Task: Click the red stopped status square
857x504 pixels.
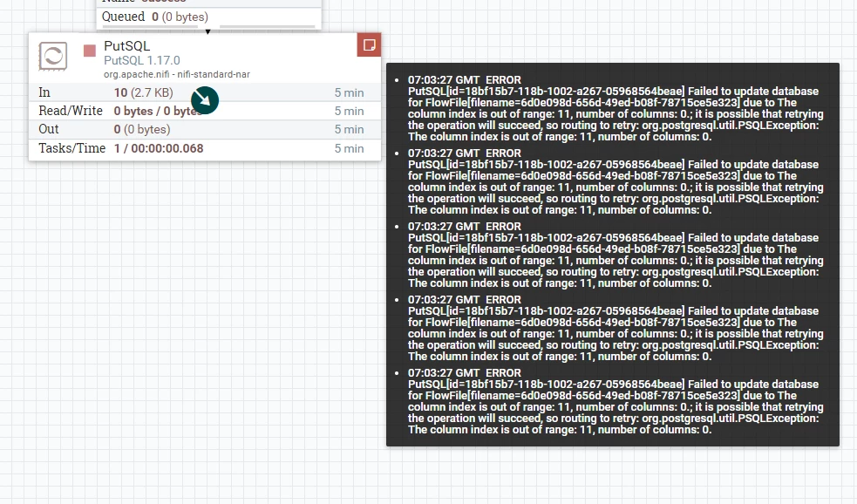Action: coord(90,51)
